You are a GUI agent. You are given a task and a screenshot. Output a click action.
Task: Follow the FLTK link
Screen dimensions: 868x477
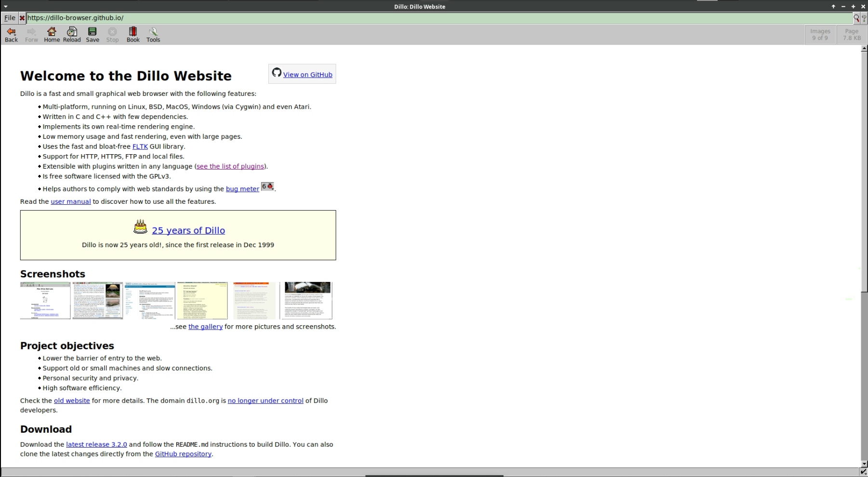(x=140, y=146)
